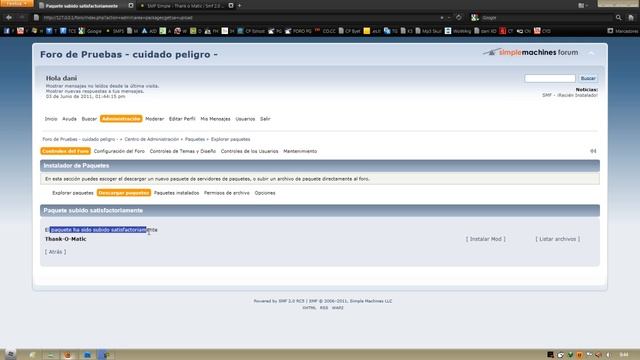Image resolution: width=640 pixels, height=360 pixels.
Task: Go to the 'Inicio' menu item
Action: pos(51,119)
